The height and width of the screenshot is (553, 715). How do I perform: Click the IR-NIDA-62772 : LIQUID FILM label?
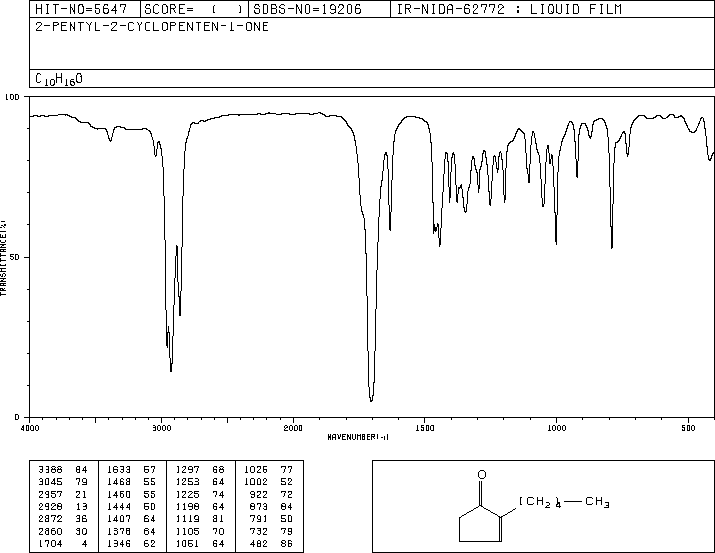pos(509,9)
